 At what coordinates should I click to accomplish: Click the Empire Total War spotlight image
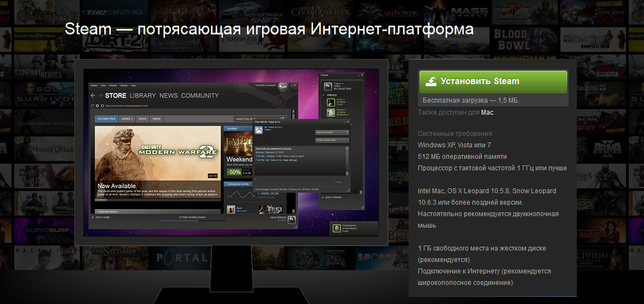point(238,143)
